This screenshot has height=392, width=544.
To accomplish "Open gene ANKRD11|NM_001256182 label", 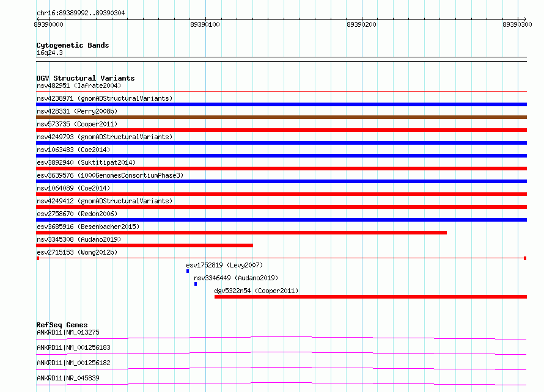I will [x=73, y=363].
